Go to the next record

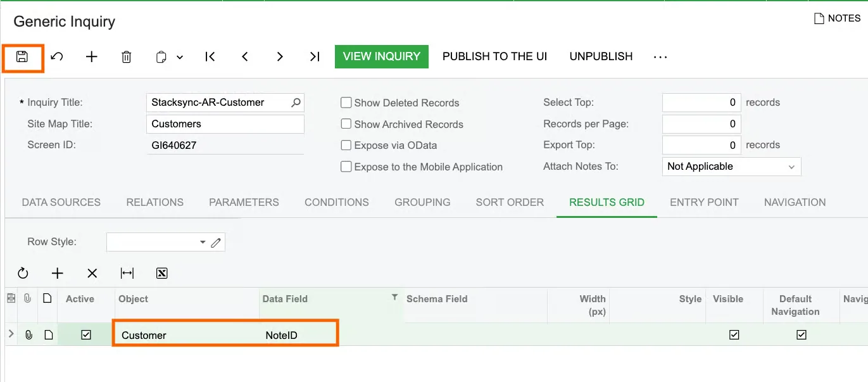tap(280, 56)
